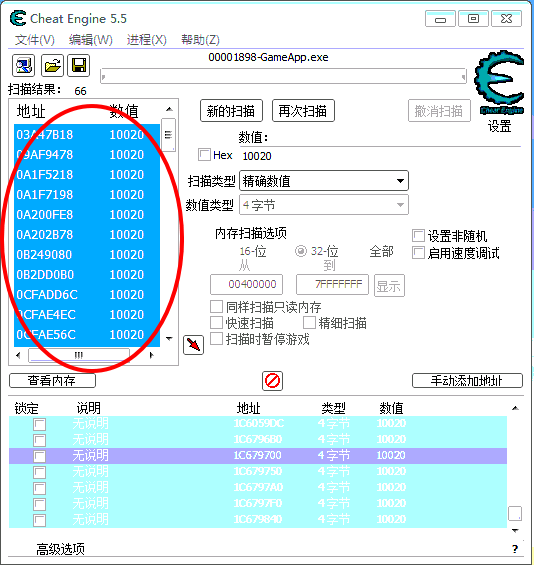
Task: Click the save floppy disk icon
Action: (79, 66)
